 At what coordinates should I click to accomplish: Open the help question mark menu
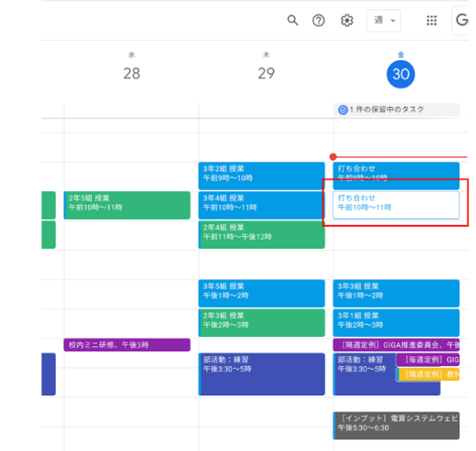[319, 20]
